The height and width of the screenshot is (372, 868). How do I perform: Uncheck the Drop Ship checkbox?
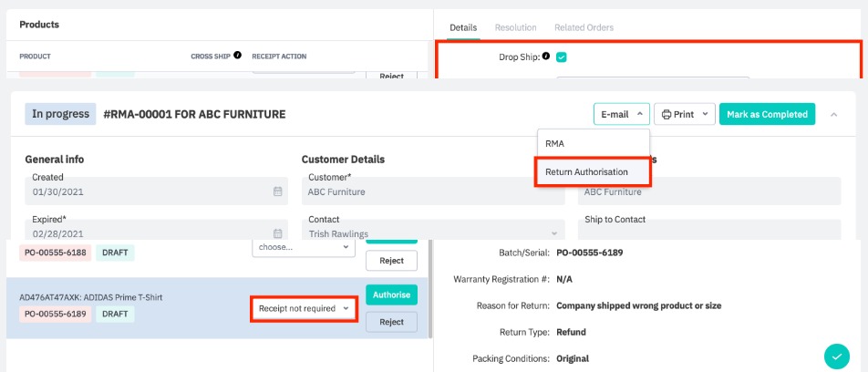tap(562, 57)
